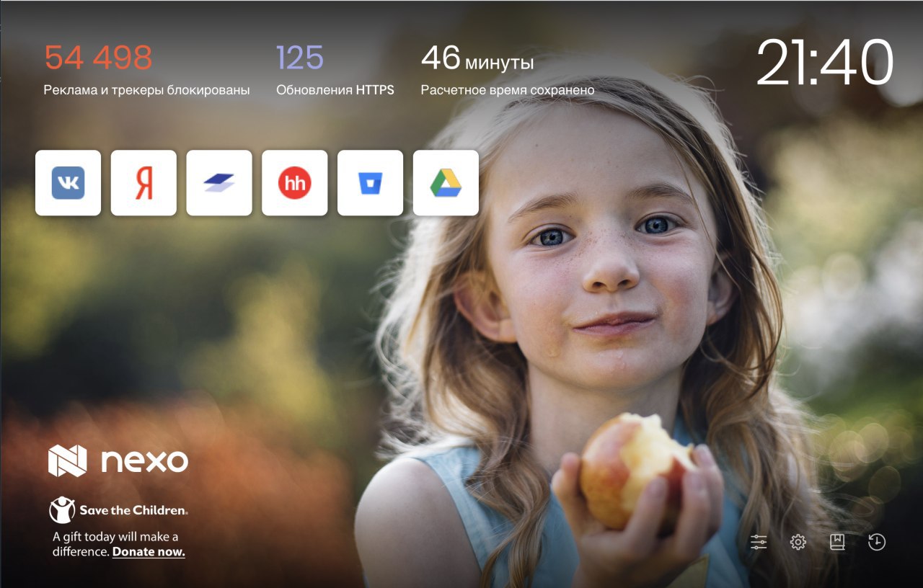Image resolution: width=923 pixels, height=588 pixels.
Task: Follow the 'Donate now.' link
Action: [x=149, y=552]
